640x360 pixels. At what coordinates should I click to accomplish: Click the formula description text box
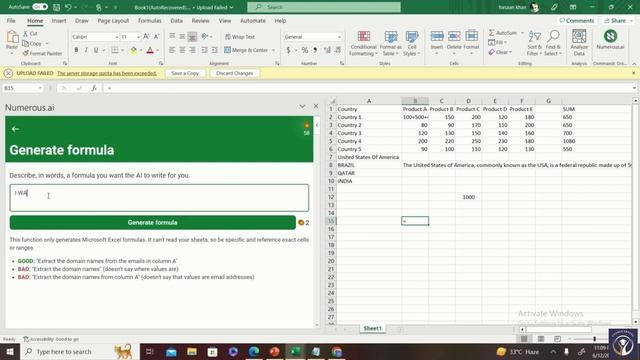click(159, 198)
